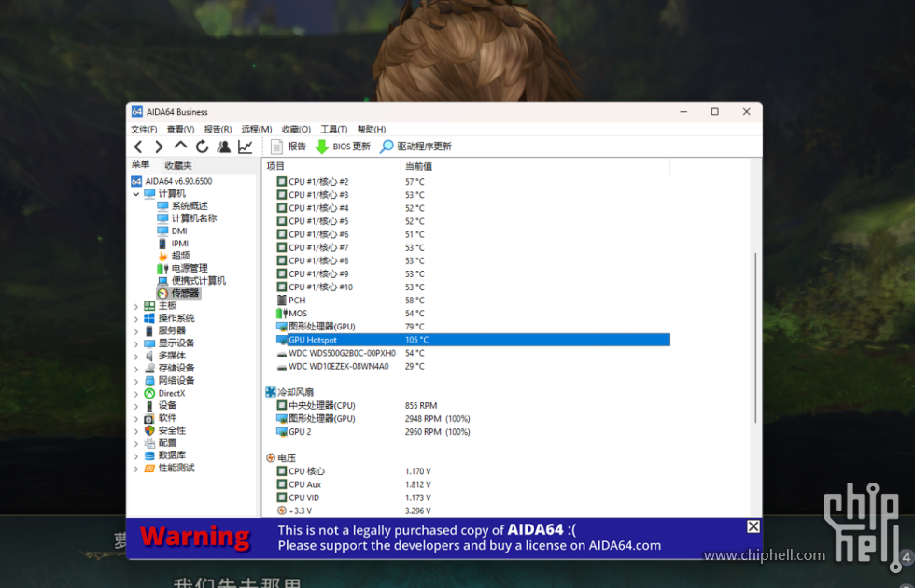915x588 pixels.
Task: Select the 中央处理器(CPU) 855 RPM fan row
Action: (472, 406)
